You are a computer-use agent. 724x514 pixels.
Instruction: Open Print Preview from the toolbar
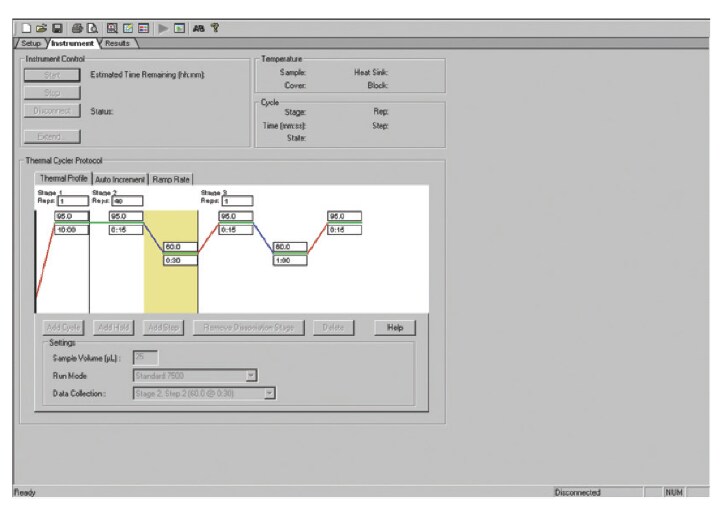(92, 28)
